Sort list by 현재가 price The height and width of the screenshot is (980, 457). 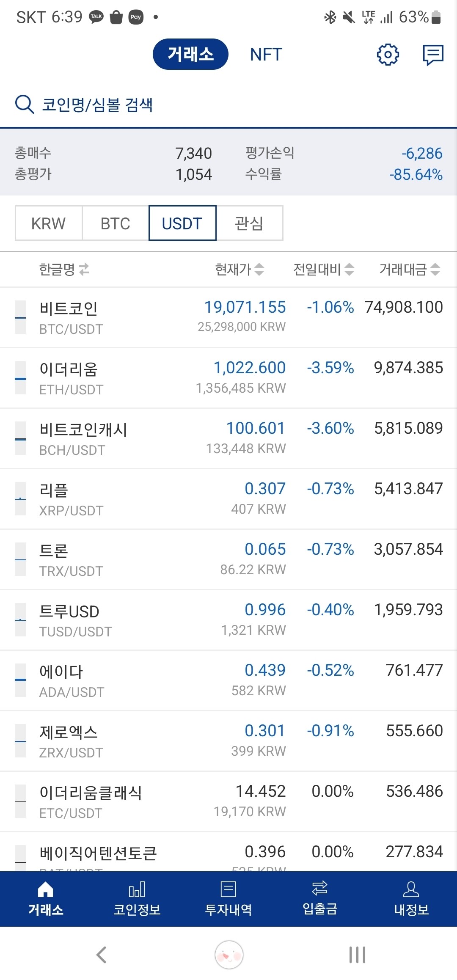click(x=240, y=269)
